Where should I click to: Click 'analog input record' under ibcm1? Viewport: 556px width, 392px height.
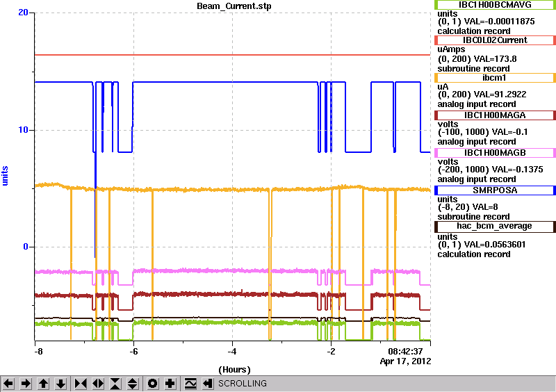point(477,104)
